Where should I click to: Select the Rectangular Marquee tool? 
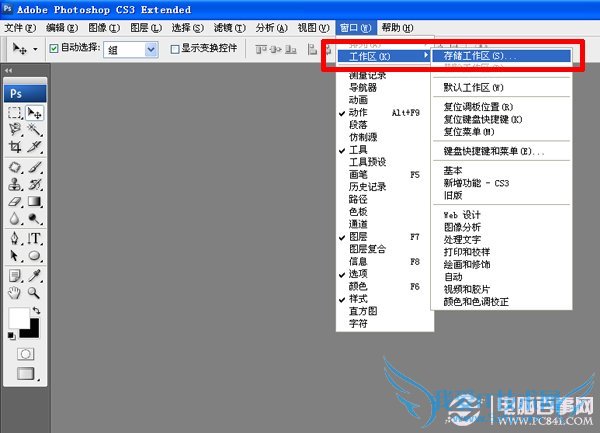15,113
